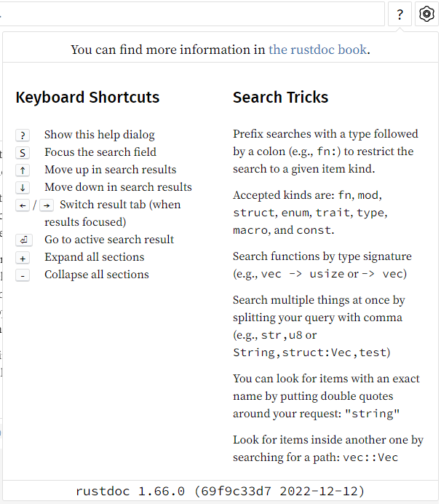Click the rustdoc version text at bottom
441x504 pixels.
pos(220,491)
